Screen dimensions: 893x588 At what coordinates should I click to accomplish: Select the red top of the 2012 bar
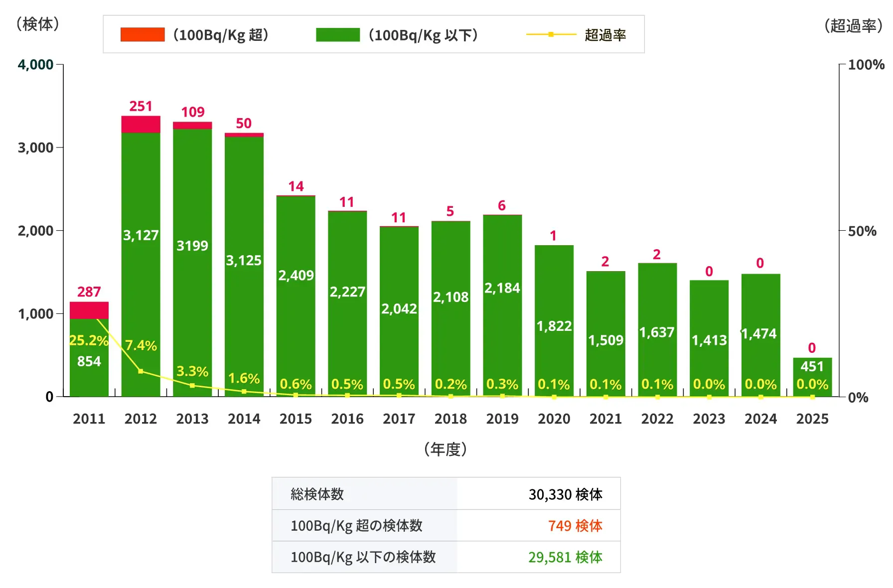[141, 125]
